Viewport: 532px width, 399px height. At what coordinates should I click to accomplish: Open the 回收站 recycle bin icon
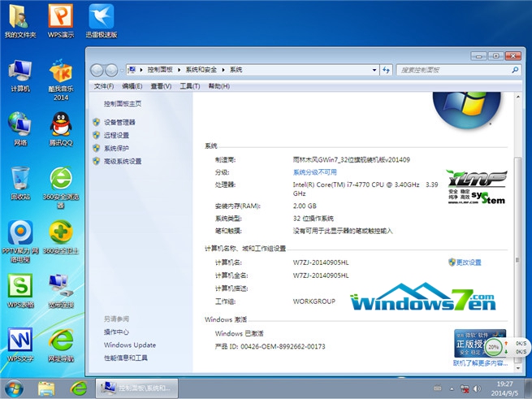pyautogui.click(x=20, y=180)
